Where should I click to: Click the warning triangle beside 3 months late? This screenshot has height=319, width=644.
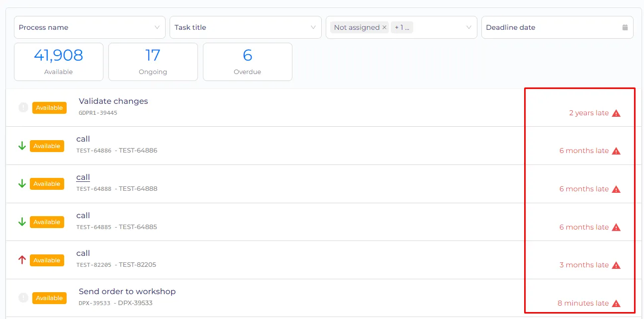[616, 265]
